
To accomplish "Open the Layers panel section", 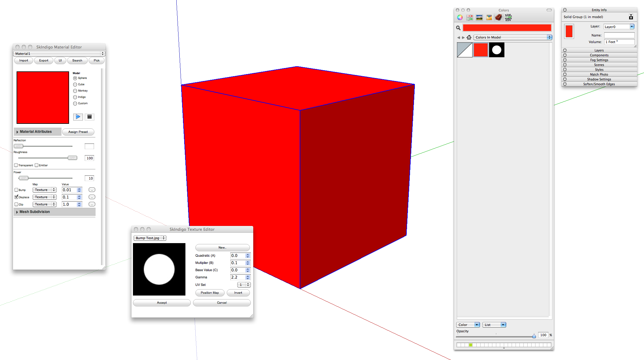I will [599, 50].
